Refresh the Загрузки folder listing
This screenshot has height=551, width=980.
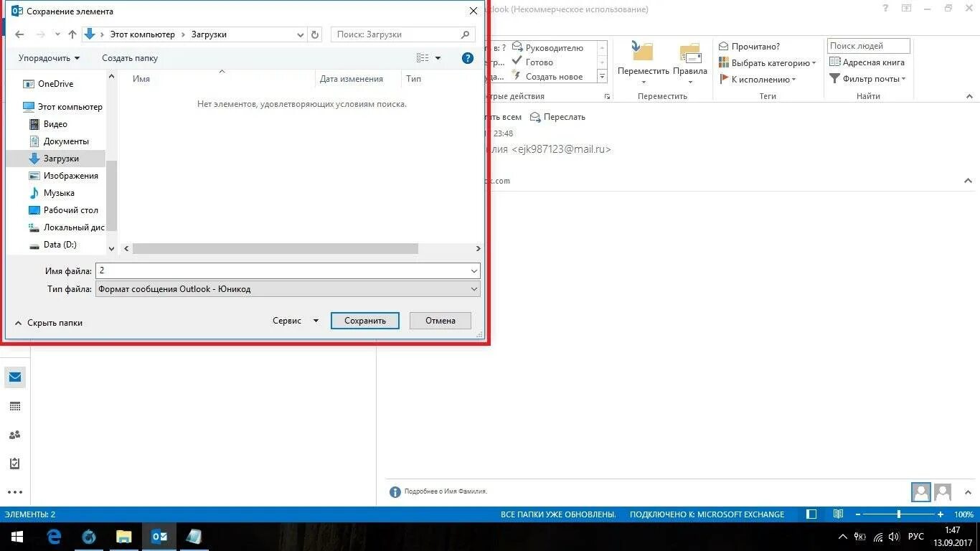(316, 34)
